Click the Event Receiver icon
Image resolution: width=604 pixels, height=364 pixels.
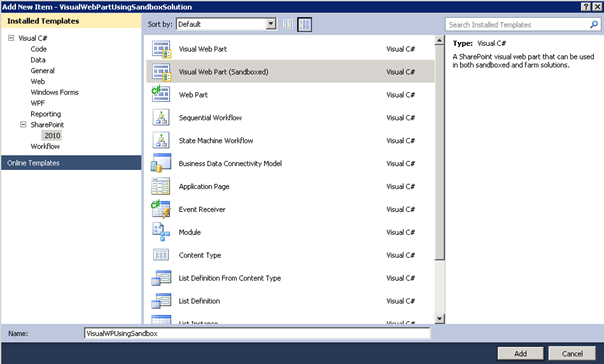coord(161,209)
